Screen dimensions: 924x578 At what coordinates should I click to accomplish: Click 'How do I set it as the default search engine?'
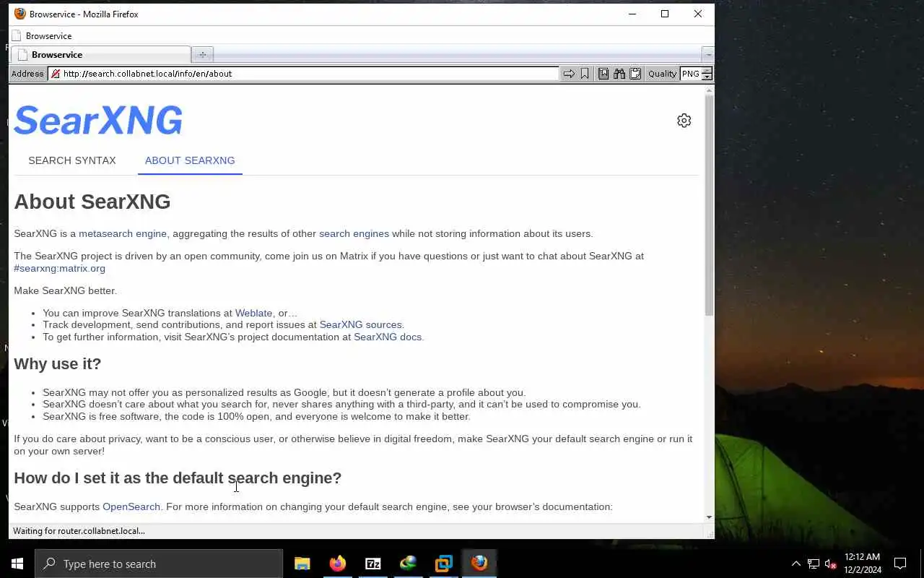pyautogui.click(x=178, y=478)
